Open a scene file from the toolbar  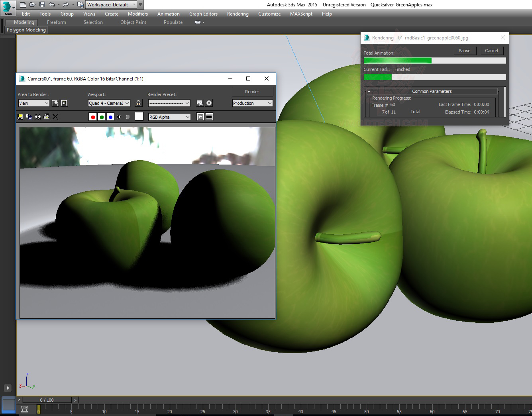click(33, 5)
